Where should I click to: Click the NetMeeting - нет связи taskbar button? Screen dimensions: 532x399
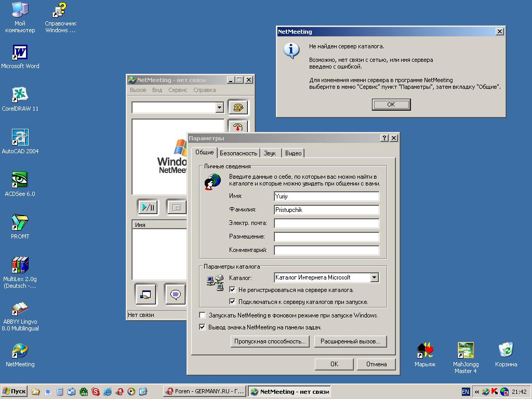pos(289,392)
